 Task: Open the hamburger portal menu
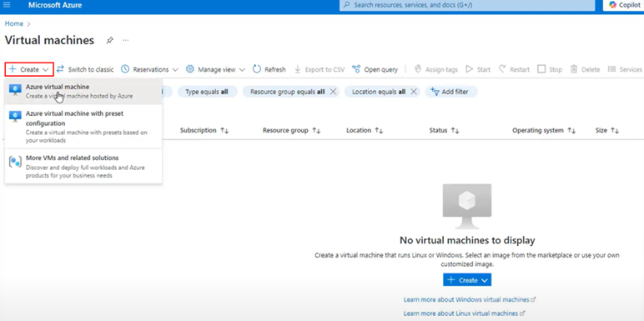pyautogui.click(x=7, y=5)
